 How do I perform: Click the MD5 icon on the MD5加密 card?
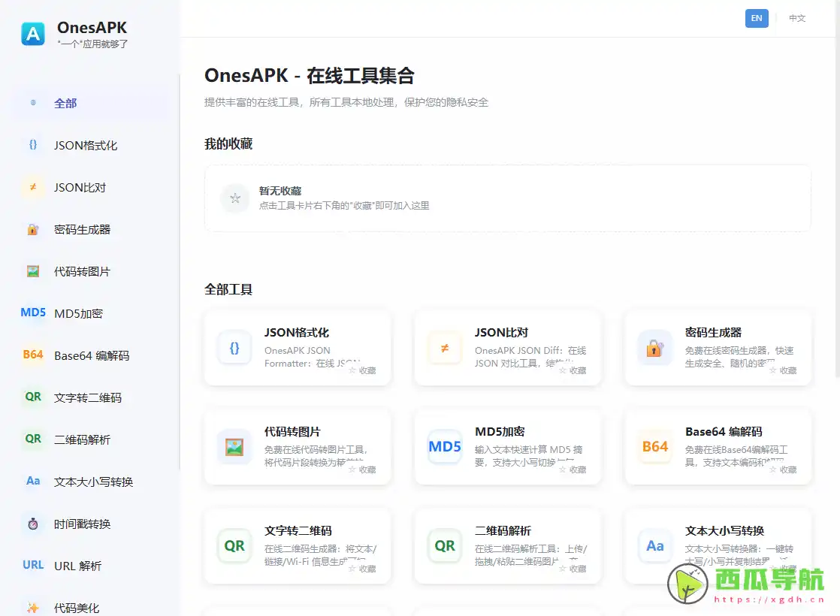(446, 446)
